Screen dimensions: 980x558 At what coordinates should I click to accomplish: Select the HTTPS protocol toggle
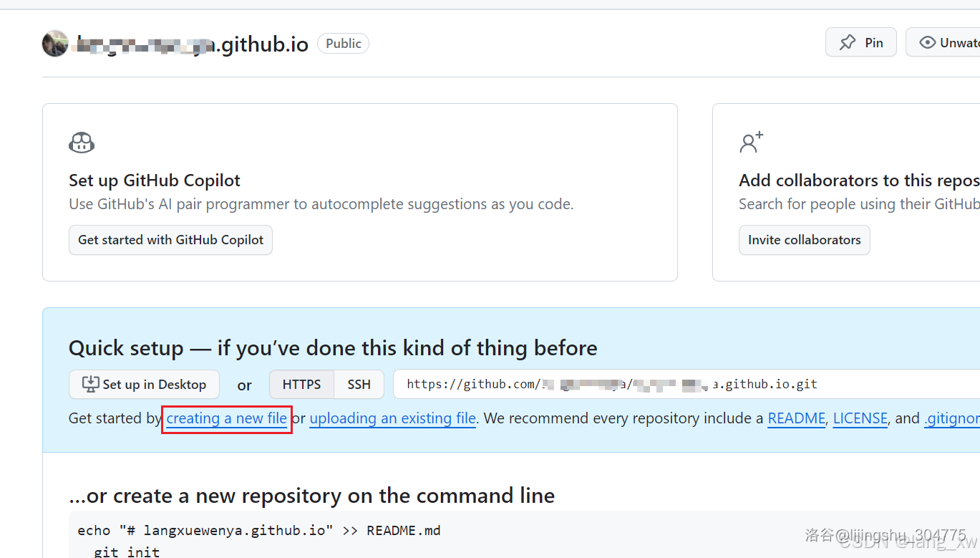click(301, 385)
